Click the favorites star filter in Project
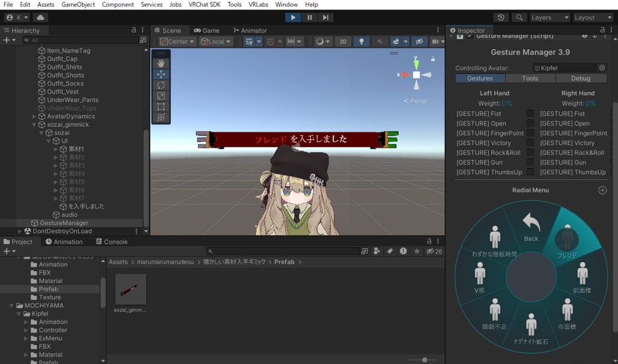 [x=416, y=251]
